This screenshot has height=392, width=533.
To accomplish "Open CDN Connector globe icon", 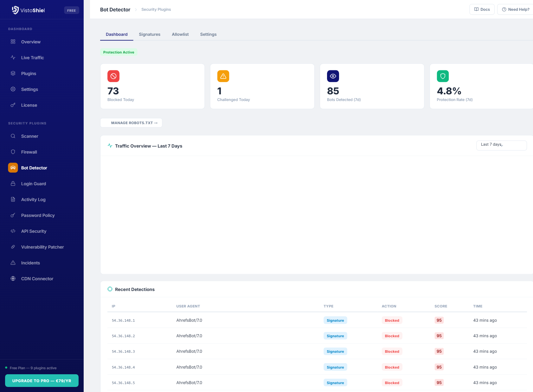I will tap(13, 279).
